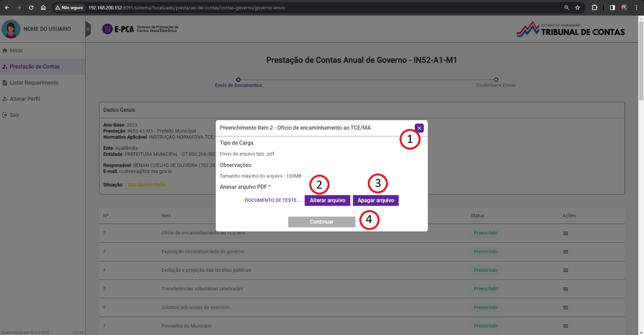This screenshot has height=335, width=644.
Task: Click the logout icon beside Sair
Action: (5, 115)
